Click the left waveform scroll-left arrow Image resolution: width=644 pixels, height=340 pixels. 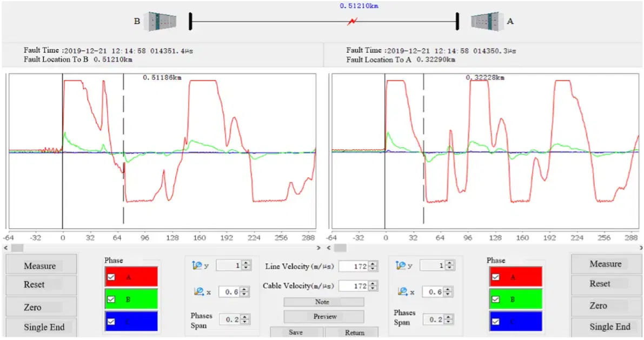[x=6, y=248]
